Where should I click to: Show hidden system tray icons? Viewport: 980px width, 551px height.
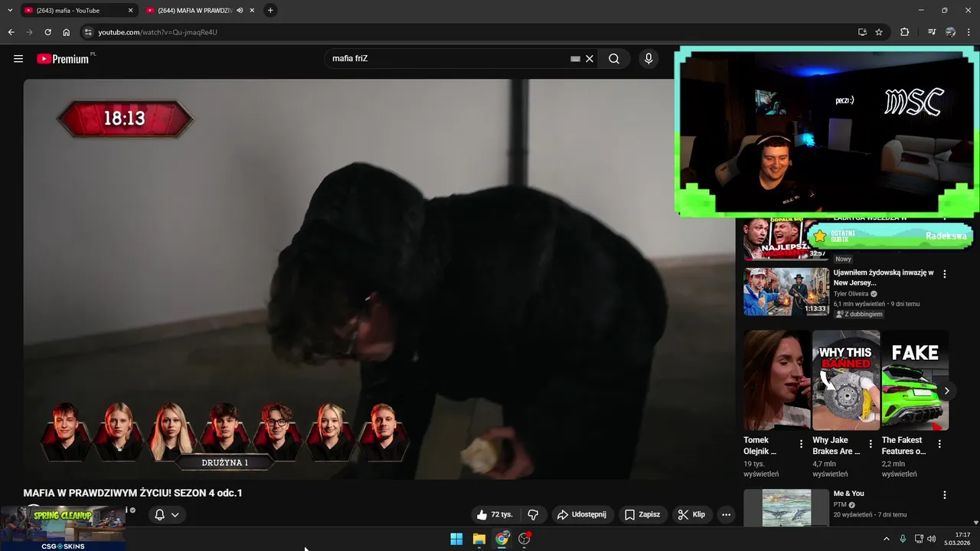(887, 539)
